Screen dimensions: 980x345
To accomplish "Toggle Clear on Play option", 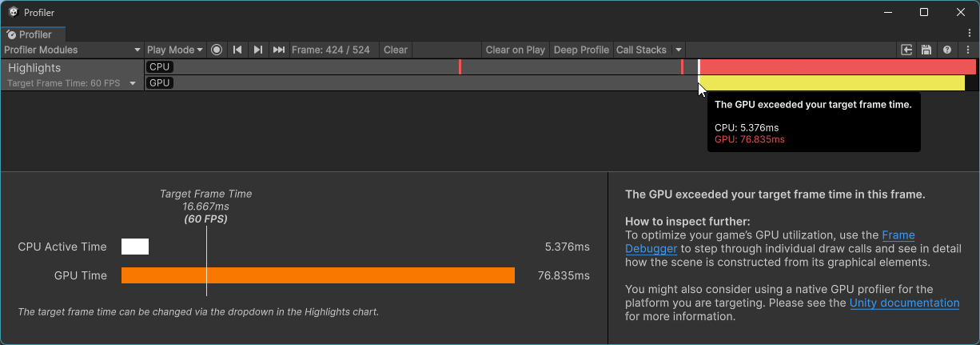I will click(515, 50).
